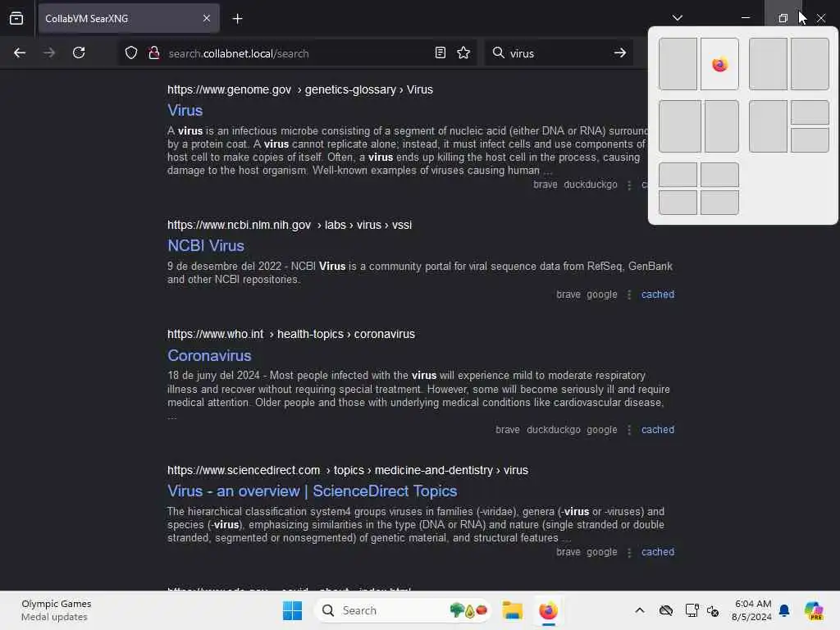
Task: Open network settings from the tray
Action: click(x=692, y=610)
